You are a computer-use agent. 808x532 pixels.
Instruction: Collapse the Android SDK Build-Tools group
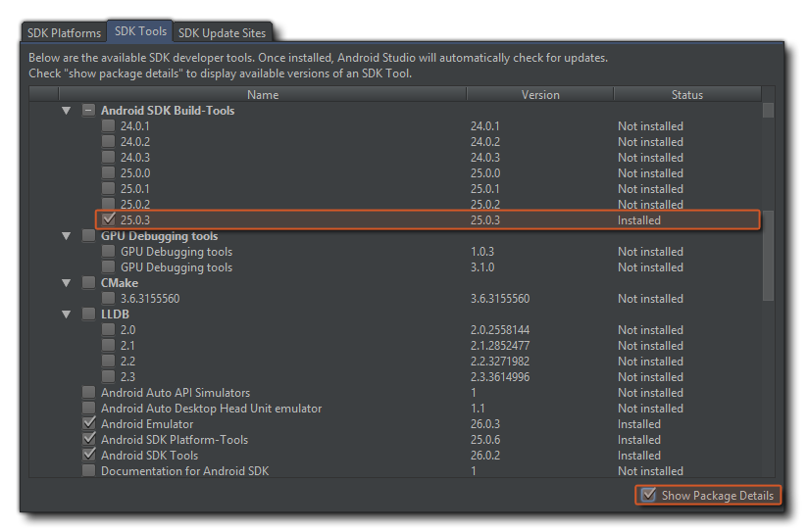(67, 111)
